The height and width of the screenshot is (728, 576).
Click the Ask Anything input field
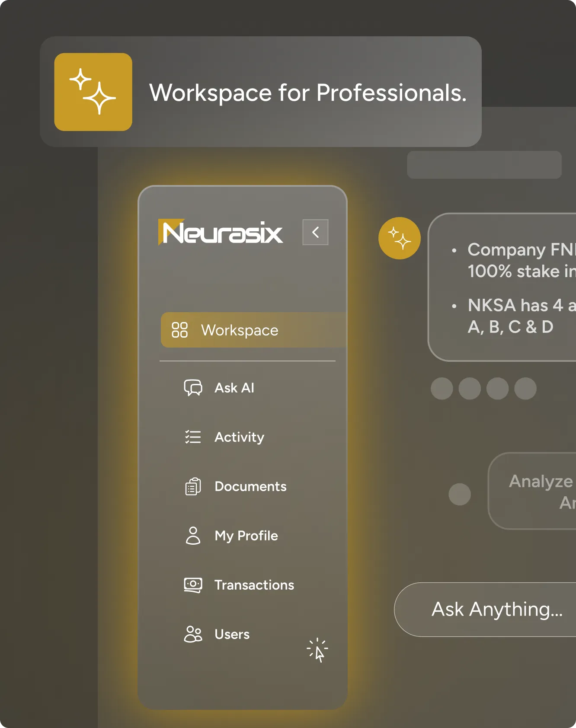[485, 610]
